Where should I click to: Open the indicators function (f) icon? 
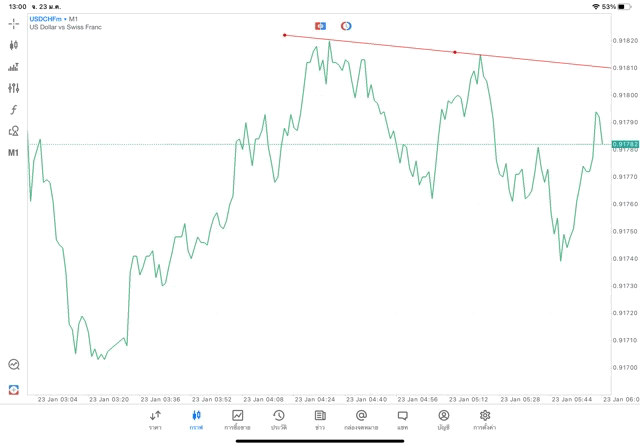[14, 109]
